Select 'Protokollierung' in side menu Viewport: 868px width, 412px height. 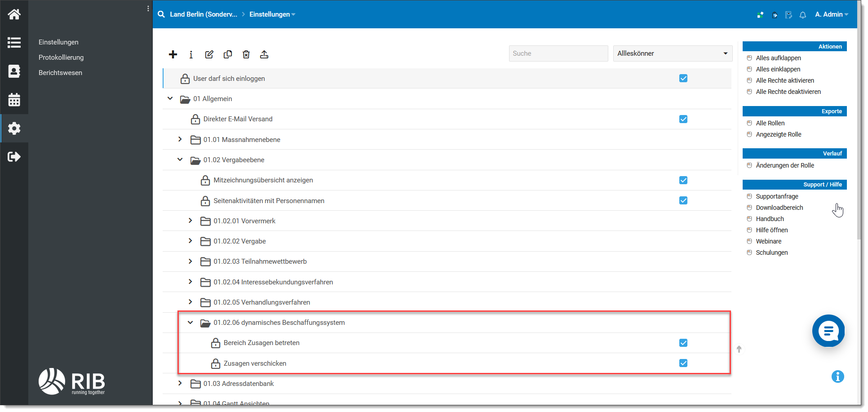[61, 58]
